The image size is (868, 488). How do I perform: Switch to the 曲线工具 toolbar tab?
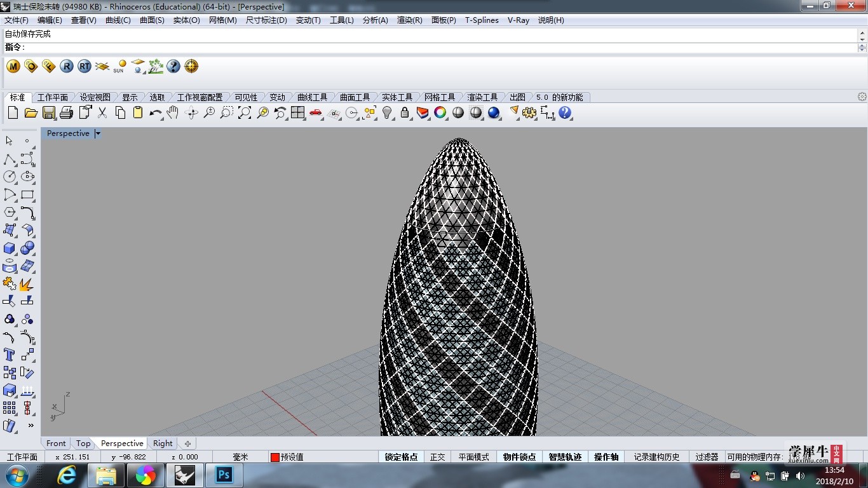[312, 97]
